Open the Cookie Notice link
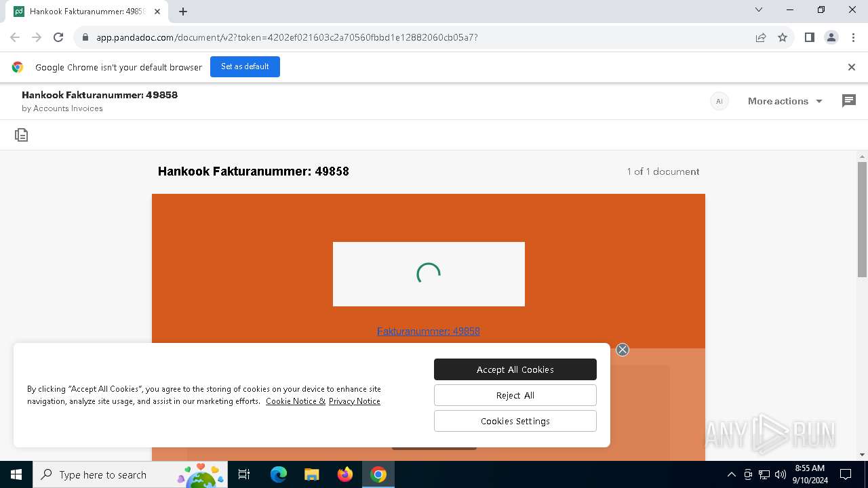The height and width of the screenshot is (488, 868). (x=296, y=401)
